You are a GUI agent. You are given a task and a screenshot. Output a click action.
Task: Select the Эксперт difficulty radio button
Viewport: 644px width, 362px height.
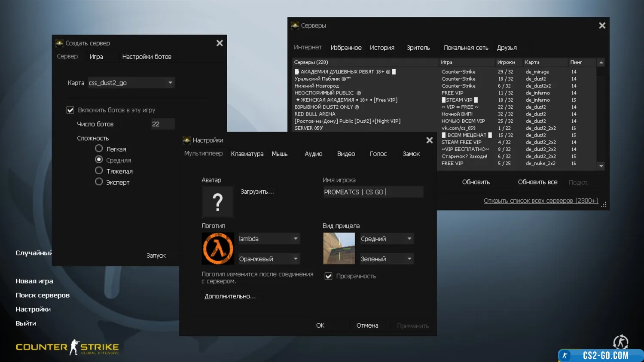click(x=99, y=182)
